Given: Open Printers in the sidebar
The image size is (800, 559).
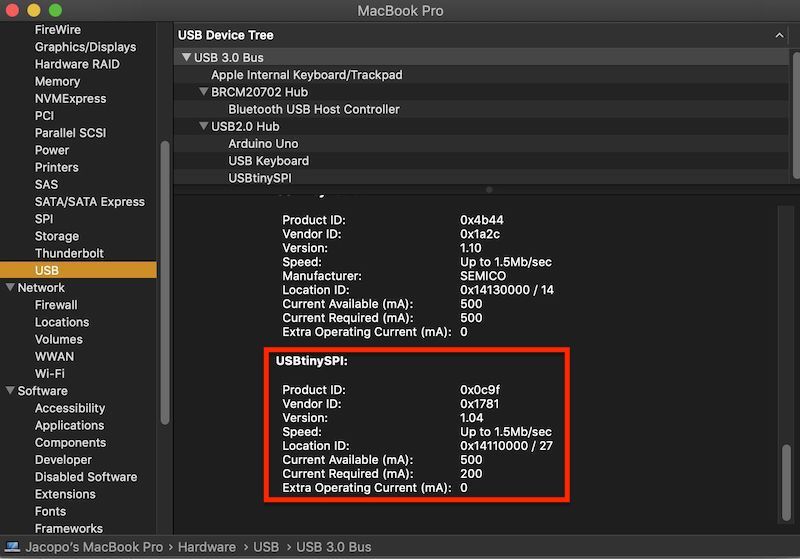Looking at the screenshot, I should 57,167.
